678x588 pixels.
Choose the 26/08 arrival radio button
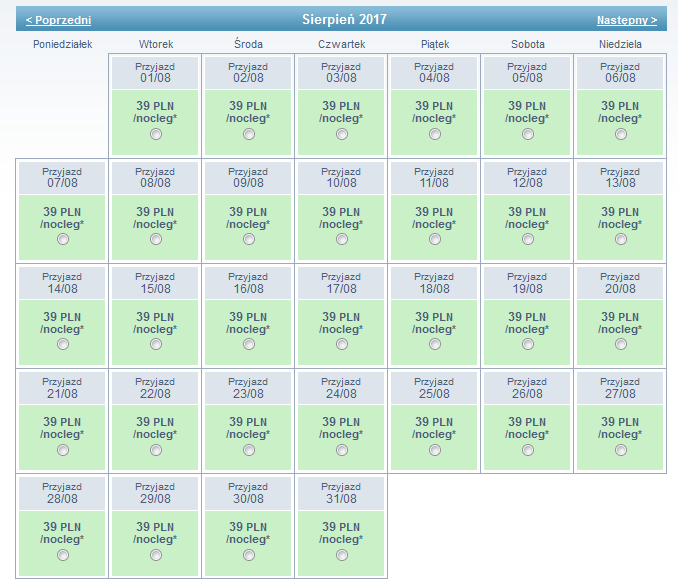(528, 450)
